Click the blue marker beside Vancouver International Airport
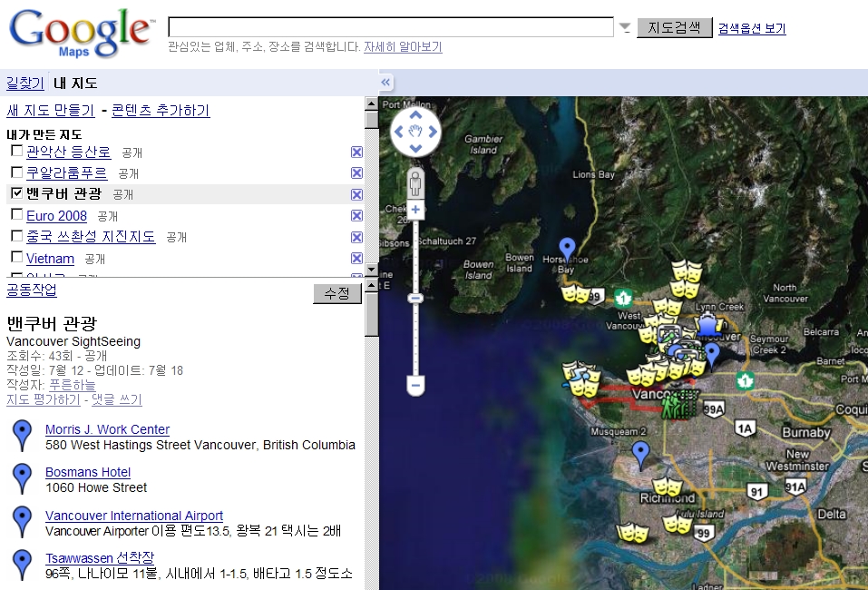This screenshot has width=868, height=590. (x=22, y=521)
